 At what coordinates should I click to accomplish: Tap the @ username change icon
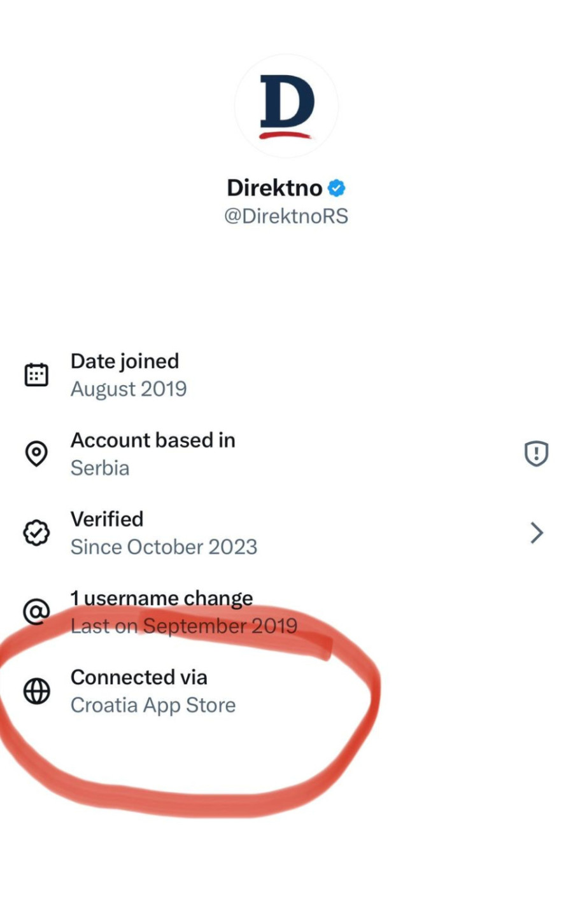point(36,612)
